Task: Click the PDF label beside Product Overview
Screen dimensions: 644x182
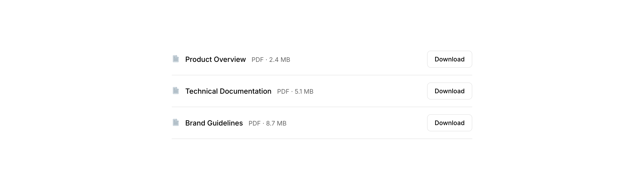Action: [257, 60]
